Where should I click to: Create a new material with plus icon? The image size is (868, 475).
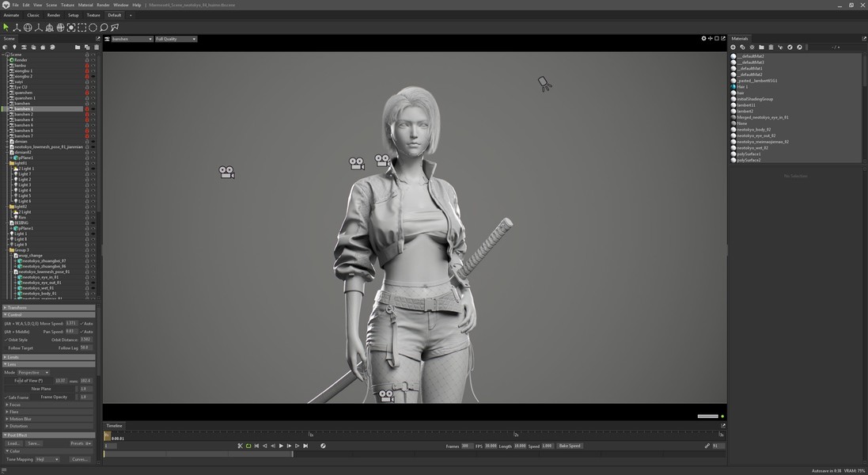[733, 47]
